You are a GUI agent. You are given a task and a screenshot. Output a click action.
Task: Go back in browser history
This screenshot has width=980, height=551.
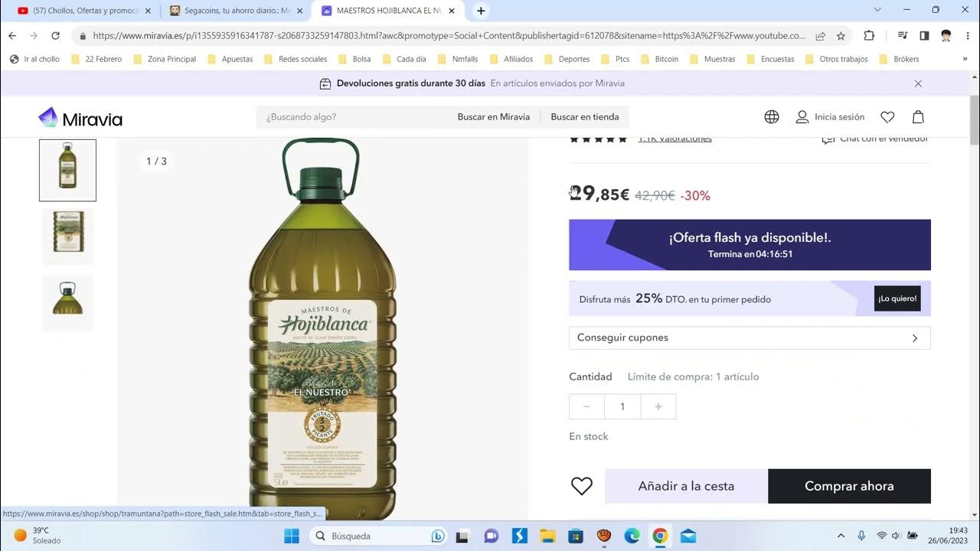(12, 35)
